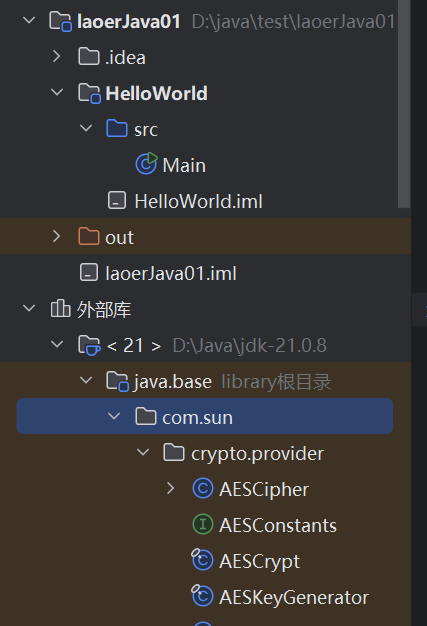The width and height of the screenshot is (427, 626).
Task: Click the laoerJava01 module folder icon
Action: 60,21
